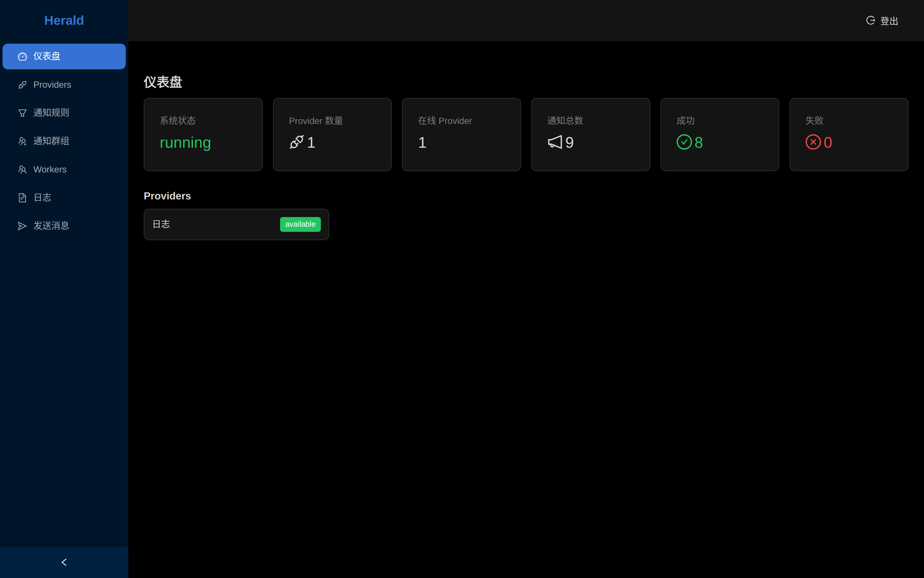This screenshot has width=924, height=578.
Task: Click the number 1 in Provider 数量 card
Action: (x=311, y=143)
